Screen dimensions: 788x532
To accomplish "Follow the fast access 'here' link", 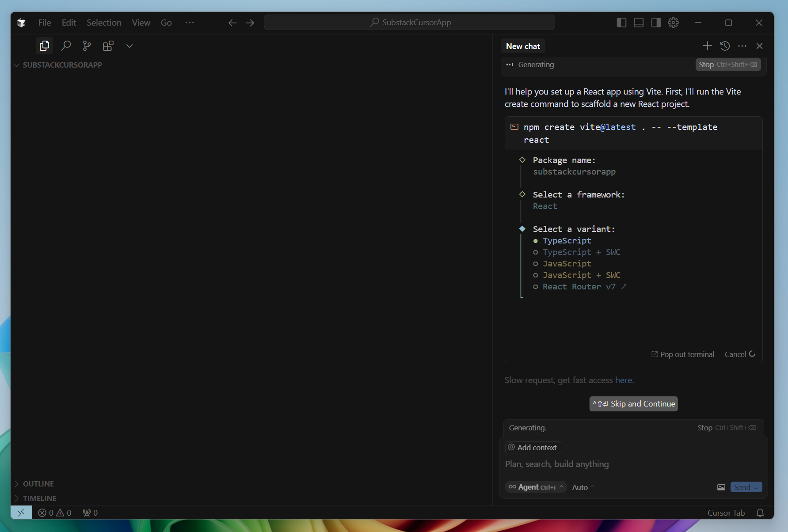I will click(x=624, y=380).
